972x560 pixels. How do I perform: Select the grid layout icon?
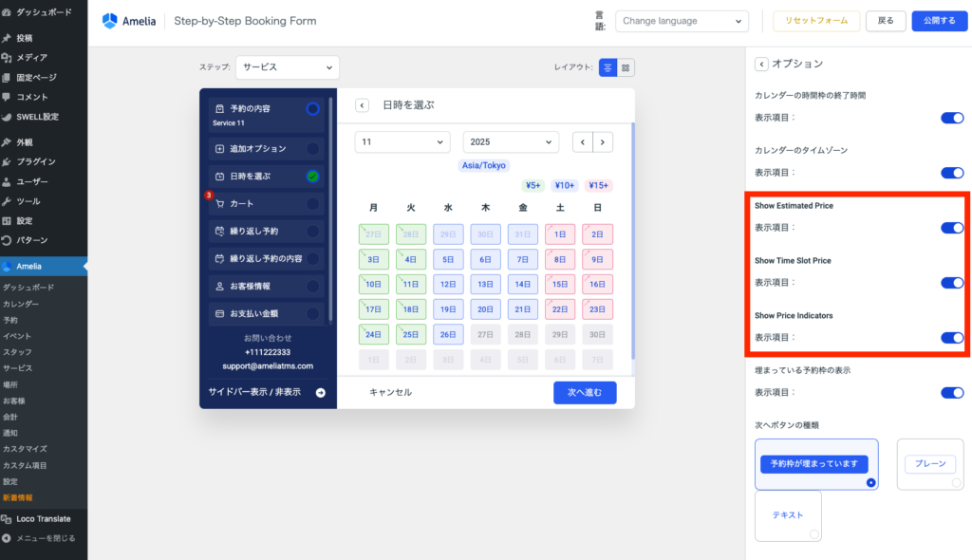(626, 67)
